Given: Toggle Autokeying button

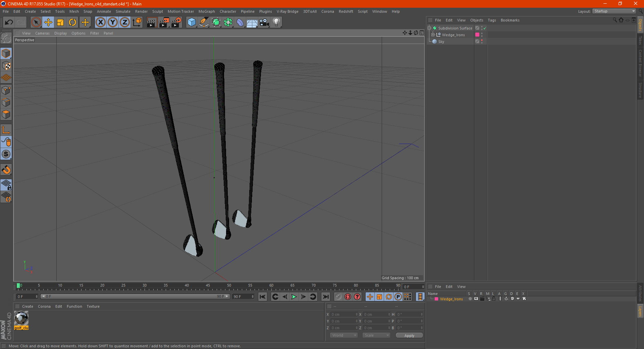Looking at the screenshot, I should [x=348, y=297].
